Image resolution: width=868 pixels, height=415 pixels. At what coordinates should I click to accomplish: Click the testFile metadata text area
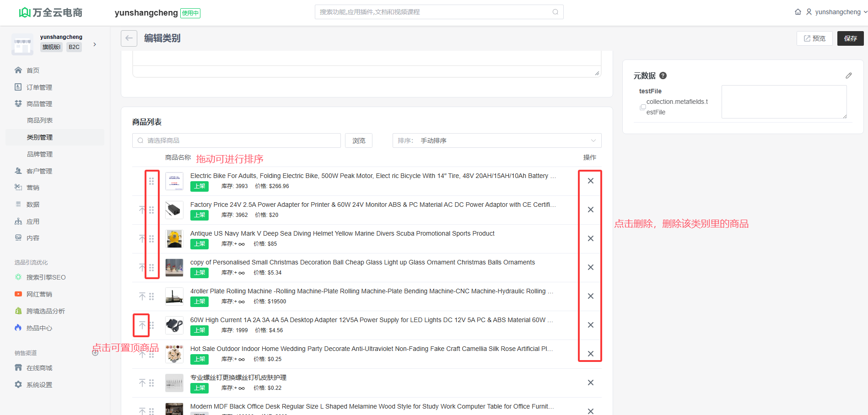click(784, 102)
